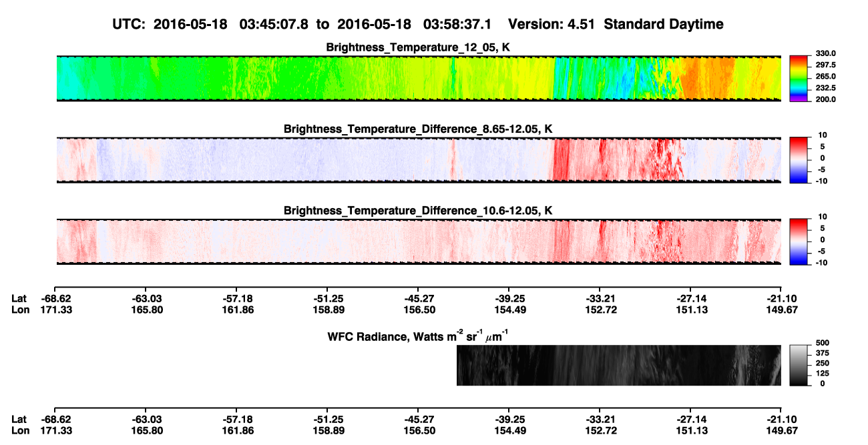This screenshot has width=868, height=445.
Task: Click the -5 label on the 8.65-12.05 colorbar
Action: pos(823,169)
